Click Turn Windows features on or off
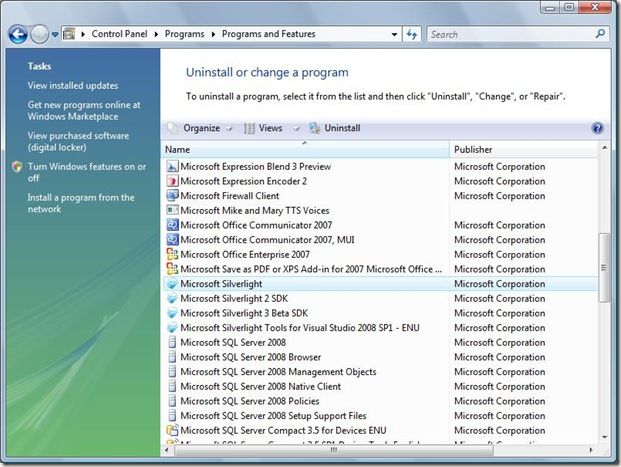This screenshot has width=621, height=467. pyautogui.click(x=87, y=172)
